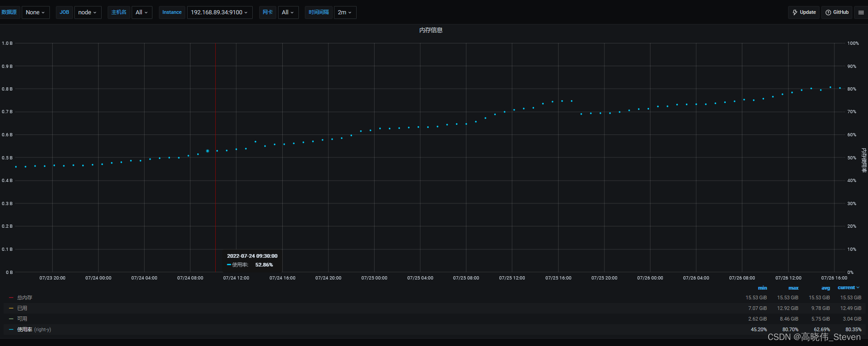This screenshot has height=346, width=868.
Task: Click the 网卡 variable label
Action: click(267, 12)
